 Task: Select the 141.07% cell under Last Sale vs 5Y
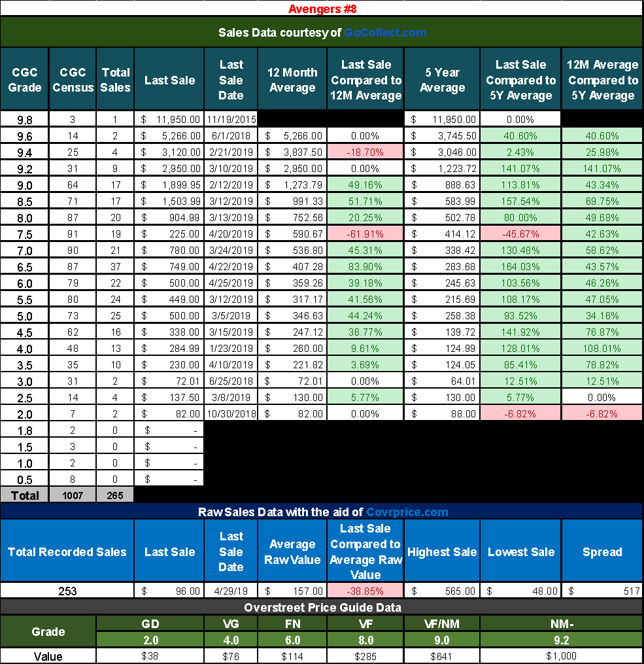point(520,169)
